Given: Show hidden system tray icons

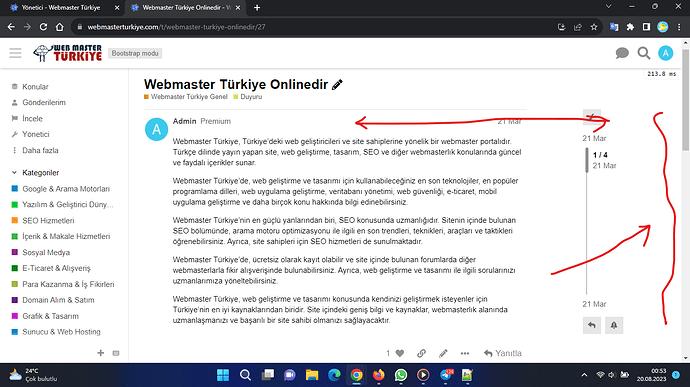Looking at the screenshot, I should click(x=584, y=375).
